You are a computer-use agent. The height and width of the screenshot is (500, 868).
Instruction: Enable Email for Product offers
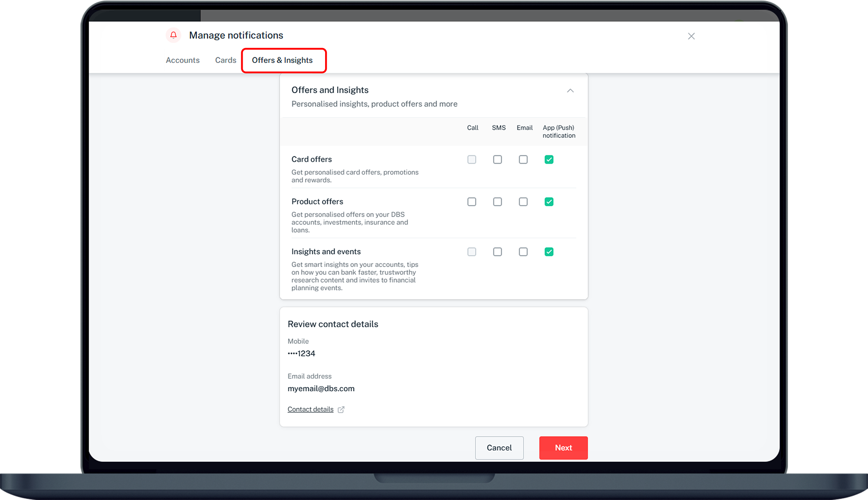pyautogui.click(x=523, y=202)
